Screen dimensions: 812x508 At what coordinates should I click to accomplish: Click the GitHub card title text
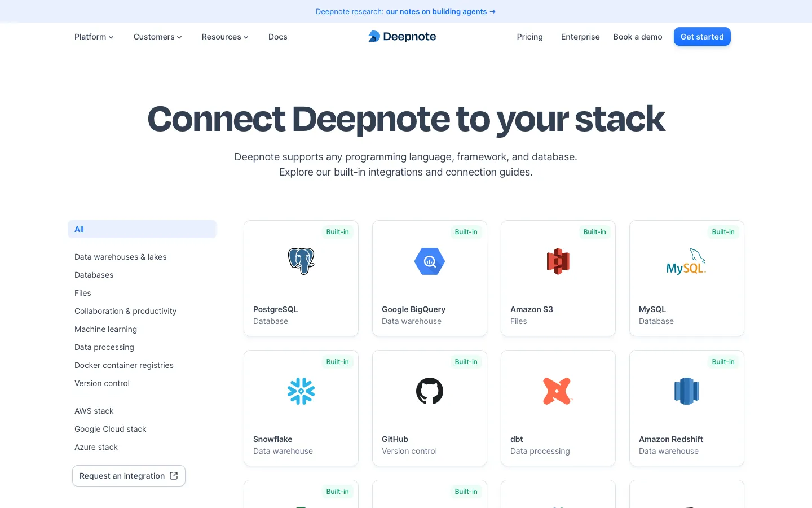pyautogui.click(x=395, y=439)
